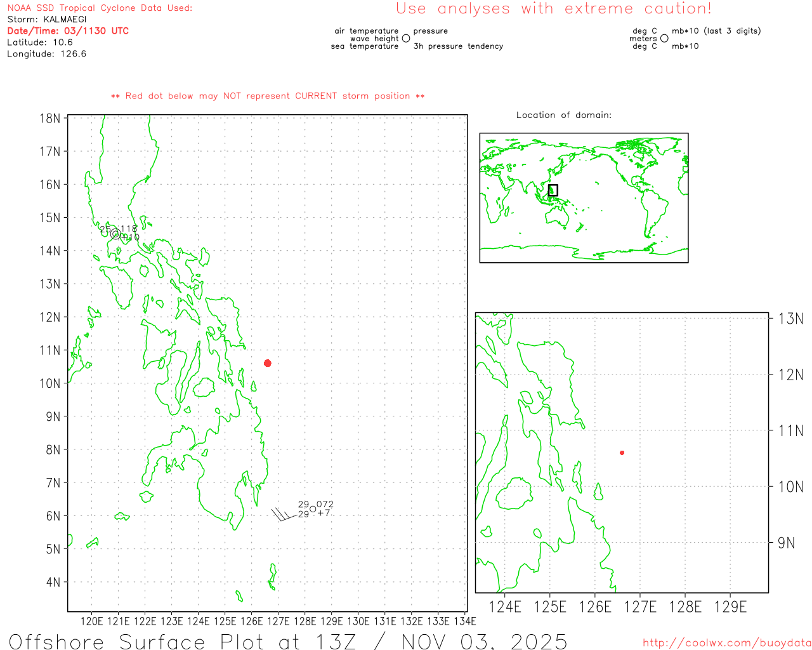The height and width of the screenshot is (650, 812).
Task: Click the legend circle beside 'wave height'
Action: pos(406,39)
